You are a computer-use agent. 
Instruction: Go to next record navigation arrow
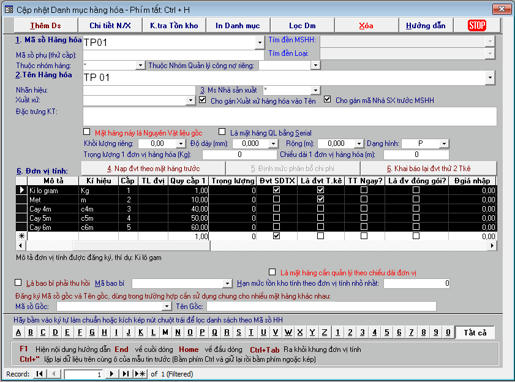(x=112, y=374)
